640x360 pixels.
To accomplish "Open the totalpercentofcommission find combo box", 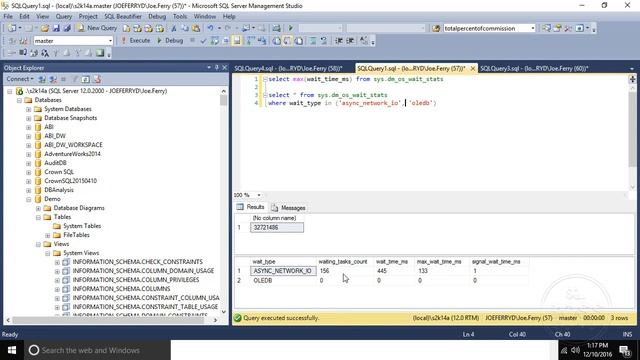I will (533, 28).
